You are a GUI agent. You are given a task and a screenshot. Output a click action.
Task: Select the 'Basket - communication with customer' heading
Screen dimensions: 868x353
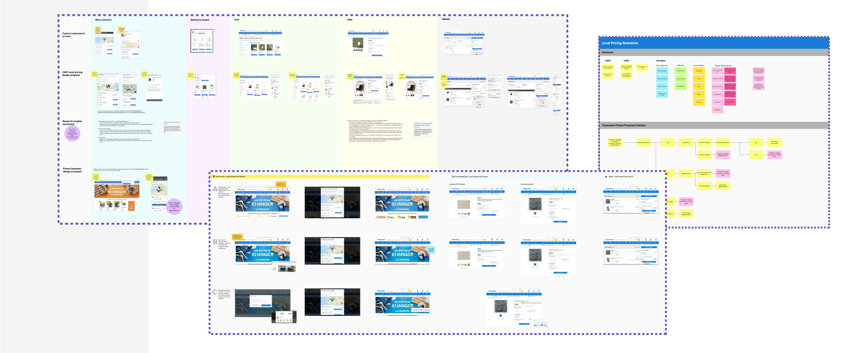[621, 177]
